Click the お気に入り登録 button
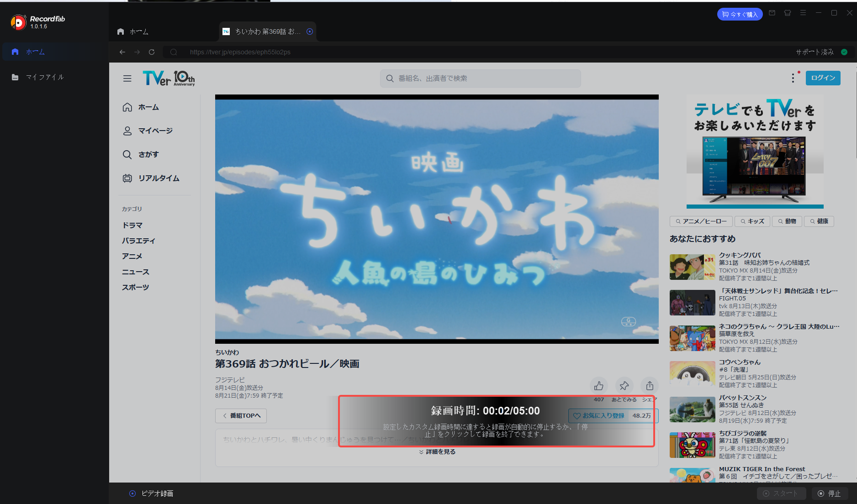The height and width of the screenshot is (504, 857). pos(613,416)
